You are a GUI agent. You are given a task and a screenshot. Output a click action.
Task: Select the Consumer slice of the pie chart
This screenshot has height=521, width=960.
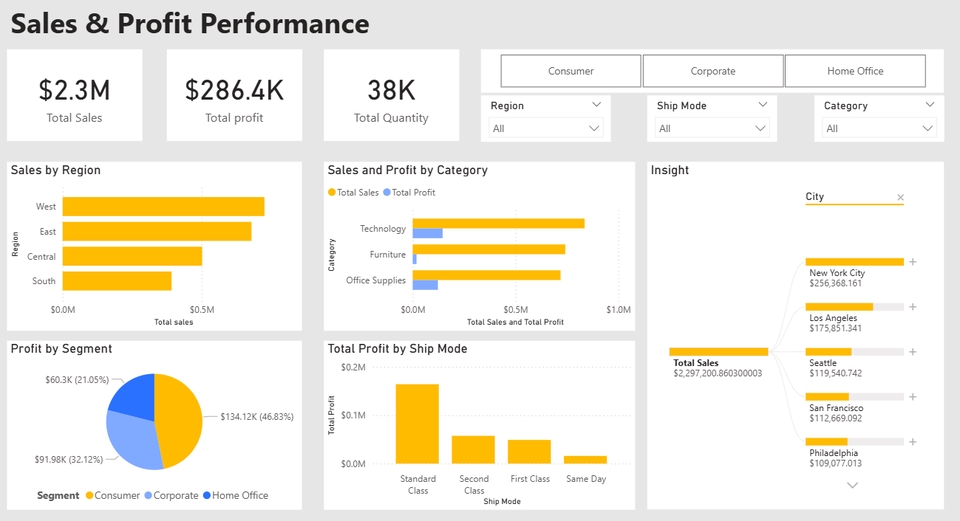click(177, 420)
